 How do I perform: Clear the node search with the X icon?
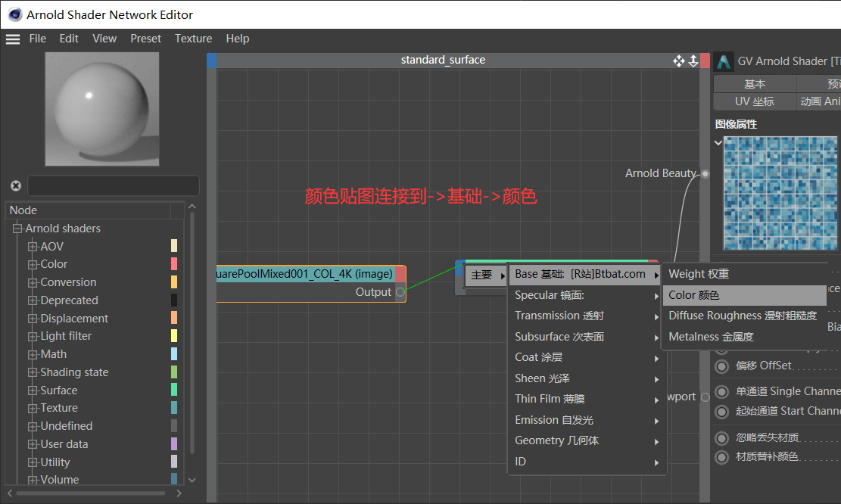16,185
